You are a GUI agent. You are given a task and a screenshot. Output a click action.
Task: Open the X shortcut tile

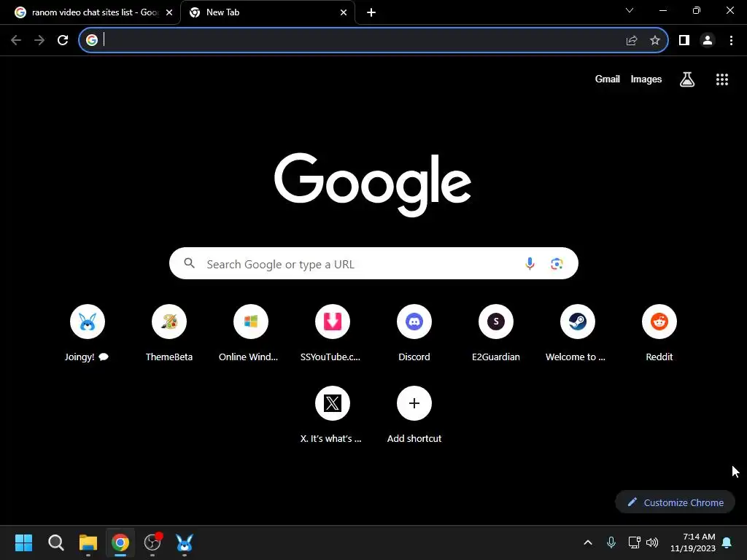coord(333,414)
